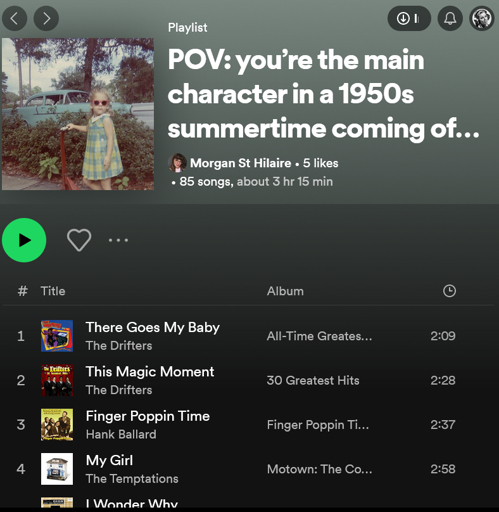The image size is (499, 512).
Task: Open the user profile avatar menu
Action: tap(481, 18)
